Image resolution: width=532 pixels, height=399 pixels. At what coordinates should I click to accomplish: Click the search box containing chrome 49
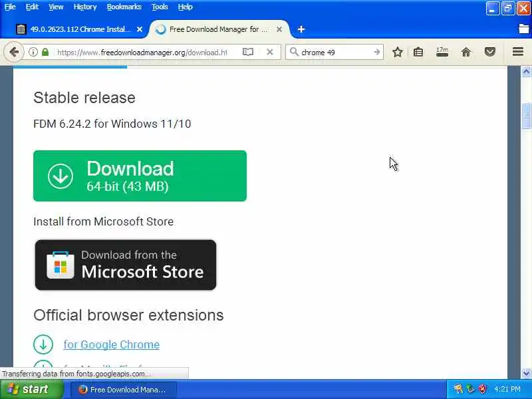tap(336, 53)
